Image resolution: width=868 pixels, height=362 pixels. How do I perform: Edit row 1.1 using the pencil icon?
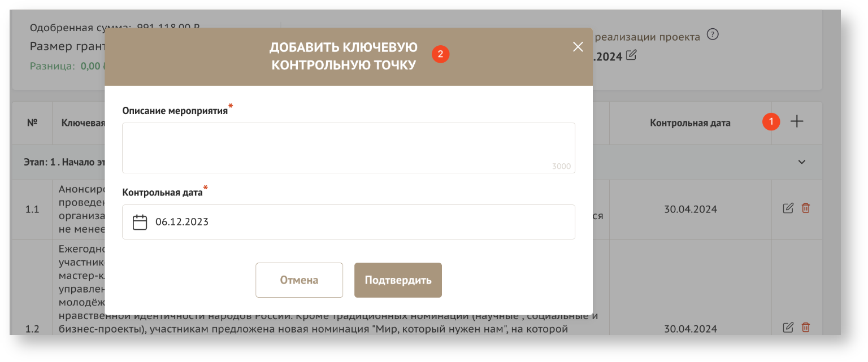point(788,208)
